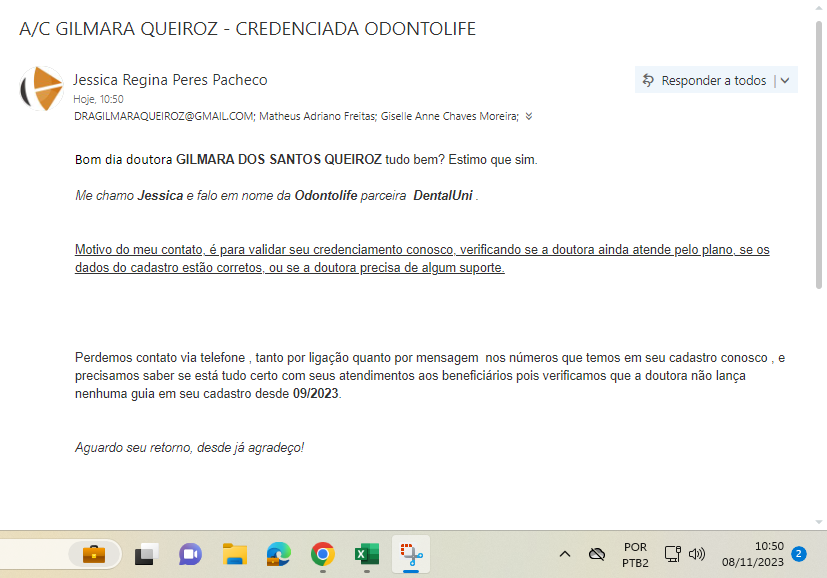The width and height of the screenshot is (827, 578).
Task: Click the email subject A/C GILMARA QUEIROZ
Action: pyautogui.click(x=247, y=28)
